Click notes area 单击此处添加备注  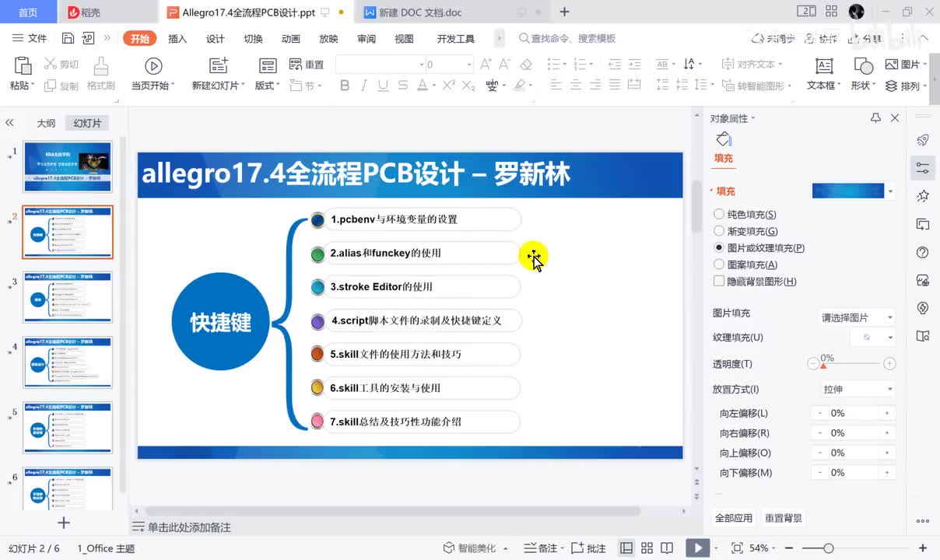(x=189, y=527)
